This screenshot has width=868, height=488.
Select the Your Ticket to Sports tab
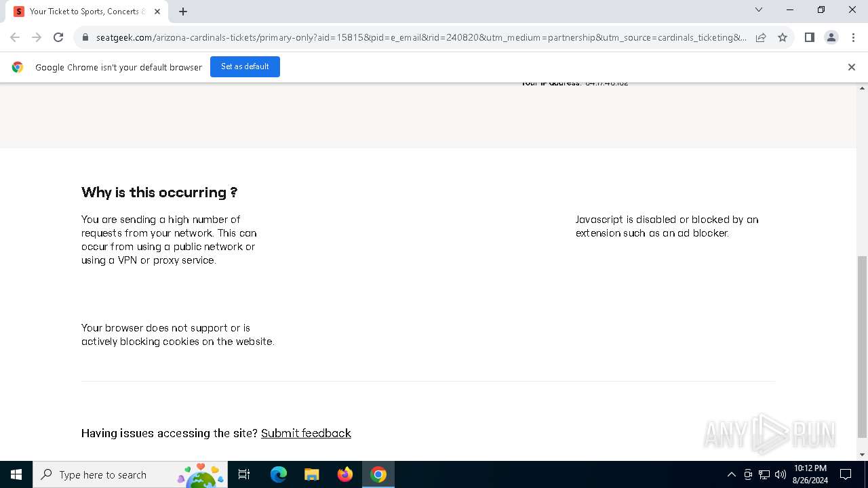(x=88, y=12)
